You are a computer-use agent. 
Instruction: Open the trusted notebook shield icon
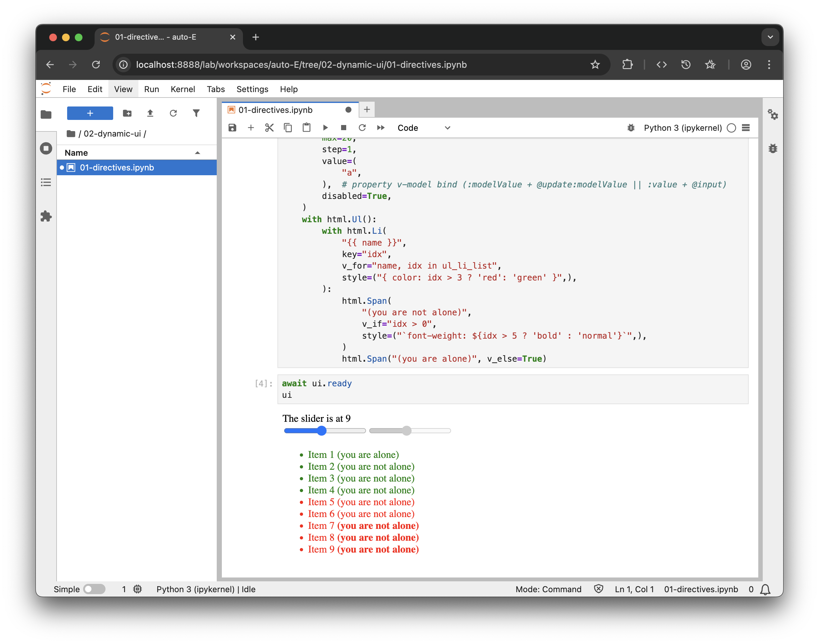point(598,589)
